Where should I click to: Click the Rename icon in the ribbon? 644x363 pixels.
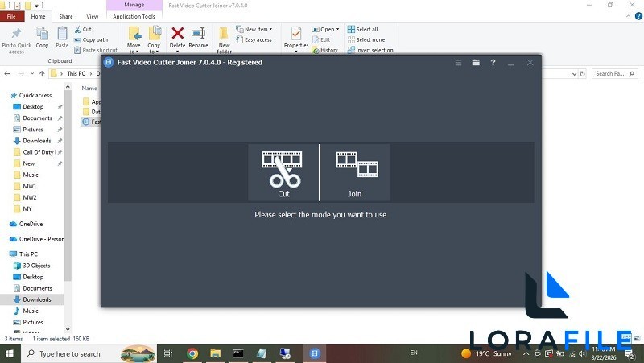point(198,38)
